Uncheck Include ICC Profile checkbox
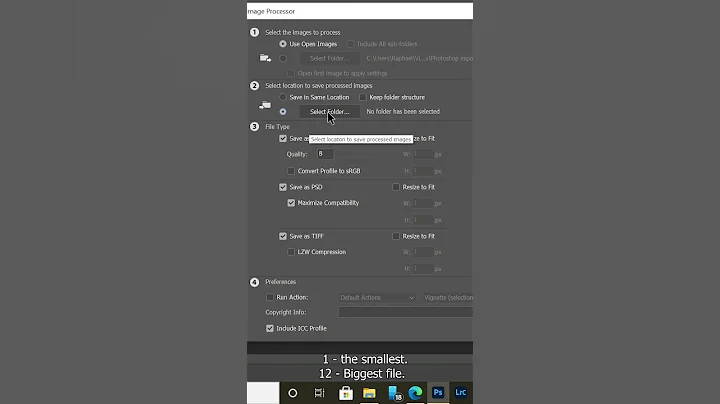Screen dimensions: 720x404 [270, 328]
